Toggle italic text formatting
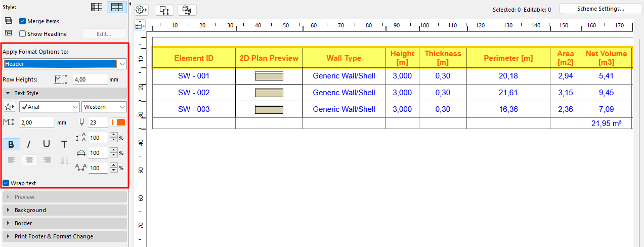644x247 pixels. 29,144
